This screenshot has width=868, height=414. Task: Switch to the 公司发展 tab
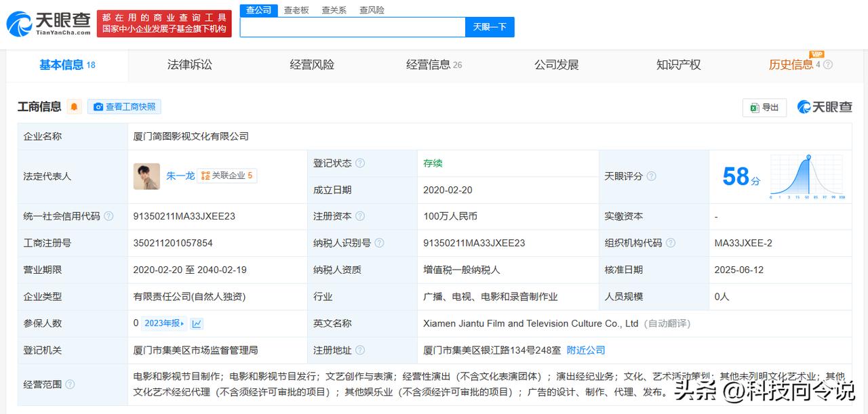(x=557, y=65)
